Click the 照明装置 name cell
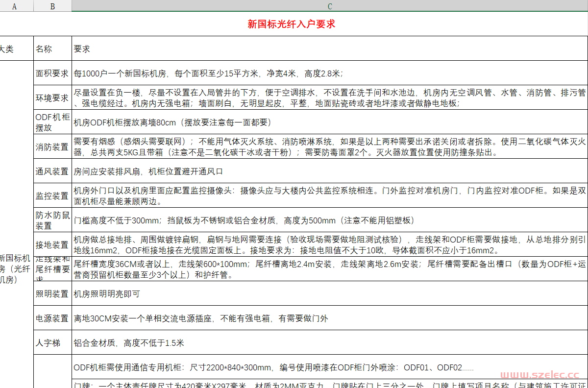 (53, 294)
